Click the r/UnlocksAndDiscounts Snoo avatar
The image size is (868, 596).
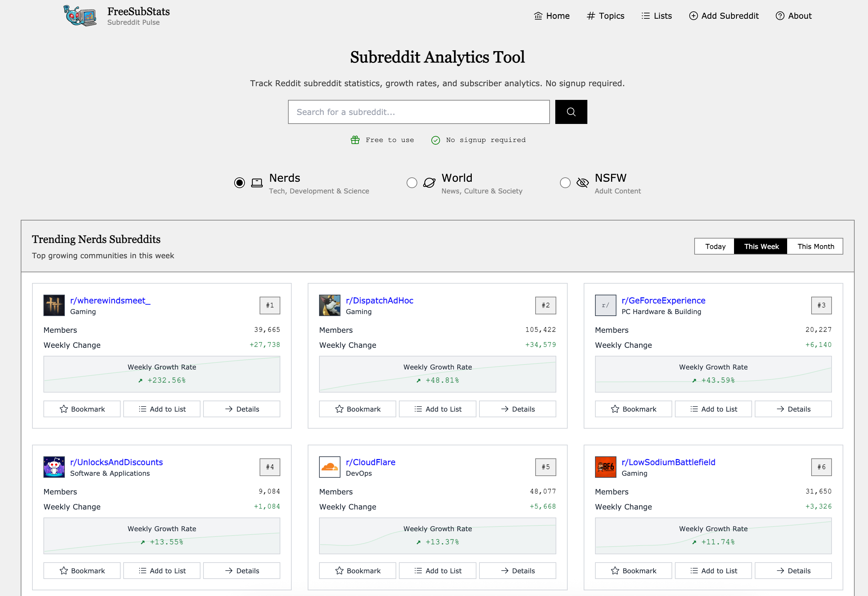[x=54, y=467]
